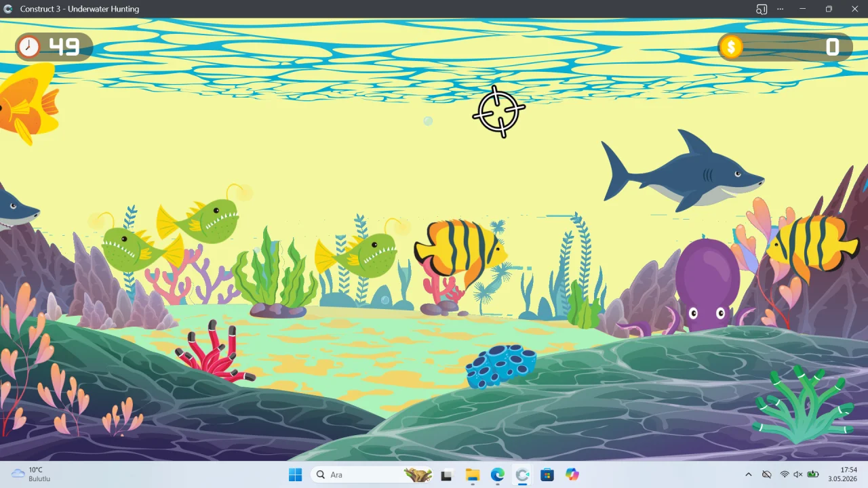This screenshot has height=488, width=868.
Task: Open Task View on the taskbar
Action: tap(446, 474)
